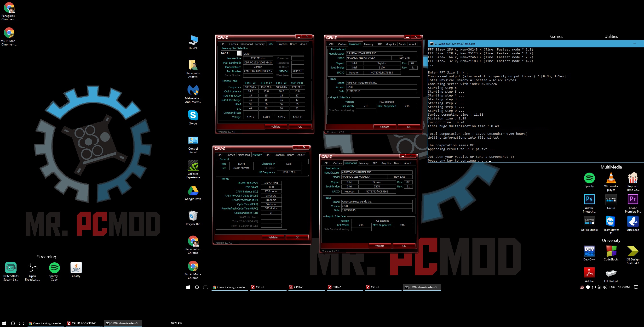Open CPUID ROG CPU-Z taskbar button
The width and height of the screenshot is (644, 327).
[x=84, y=323]
